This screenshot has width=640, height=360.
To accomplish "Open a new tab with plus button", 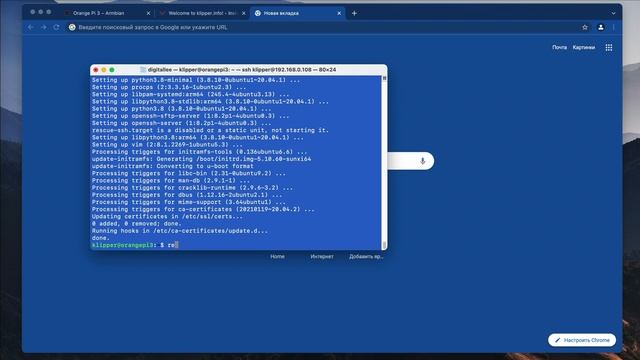I will pos(354,13).
